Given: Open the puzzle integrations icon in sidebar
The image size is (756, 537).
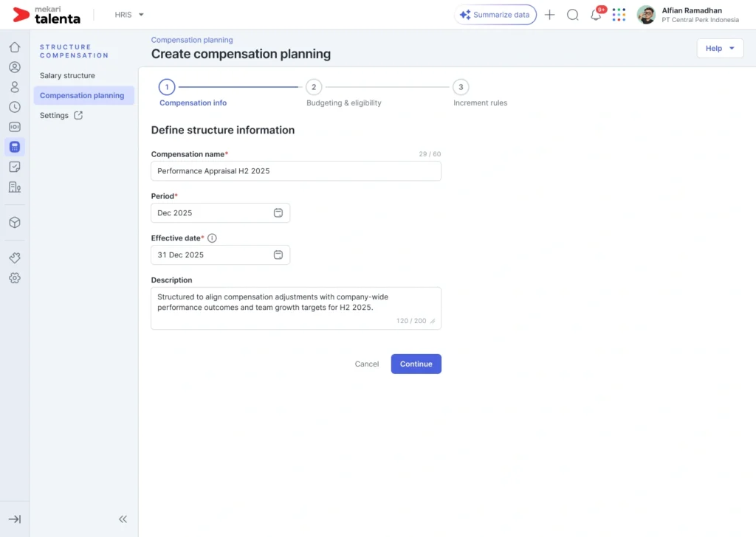Looking at the screenshot, I should coord(15,257).
